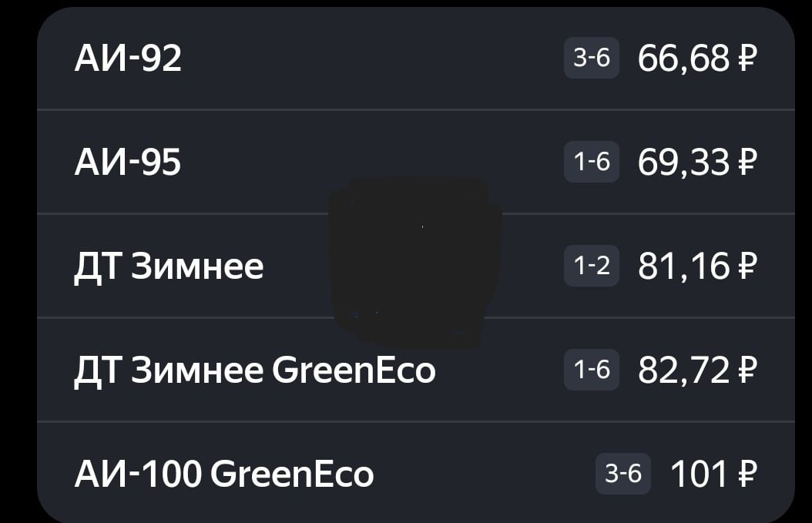This screenshot has height=523, width=812.
Task: Tap the 1-2 pump badge for ДТ Зимнее
Action: pyautogui.click(x=592, y=266)
